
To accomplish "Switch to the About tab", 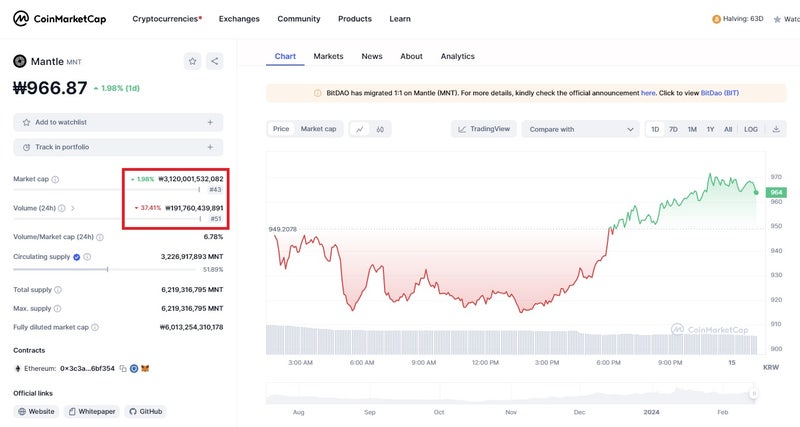I will 411,56.
